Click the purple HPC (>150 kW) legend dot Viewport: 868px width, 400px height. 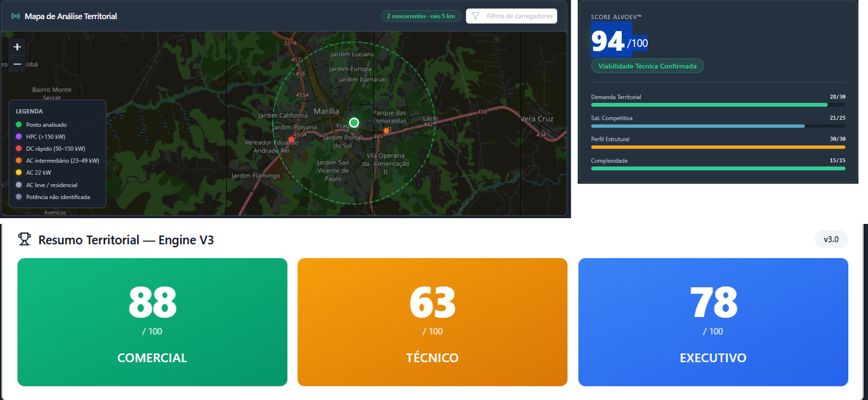pyautogui.click(x=19, y=136)
